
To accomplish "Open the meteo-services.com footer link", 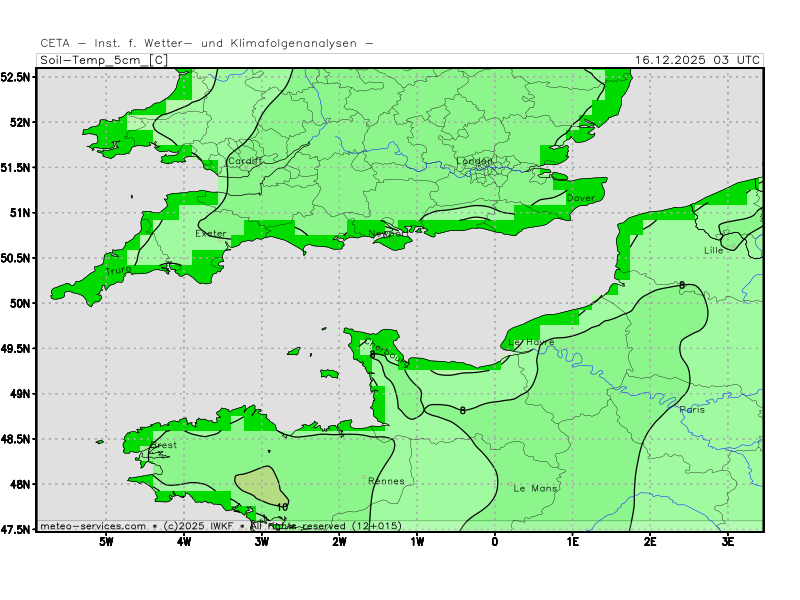I will (93, 525).
